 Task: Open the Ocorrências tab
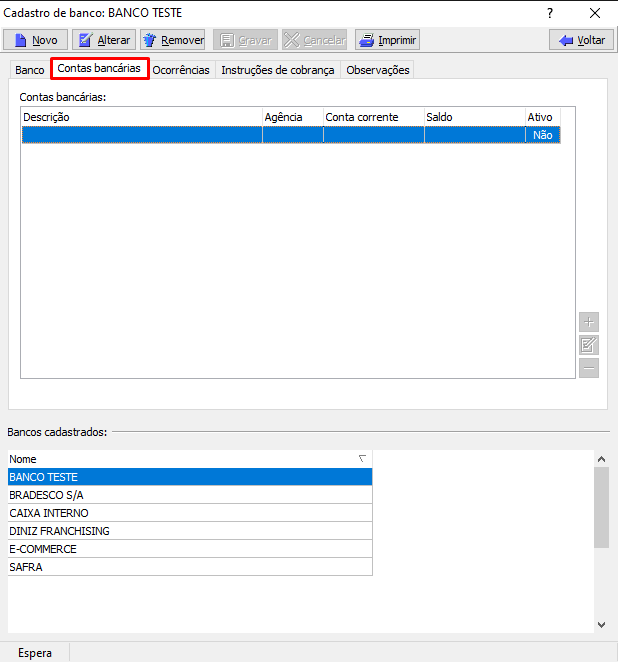(x=181, y=70)
